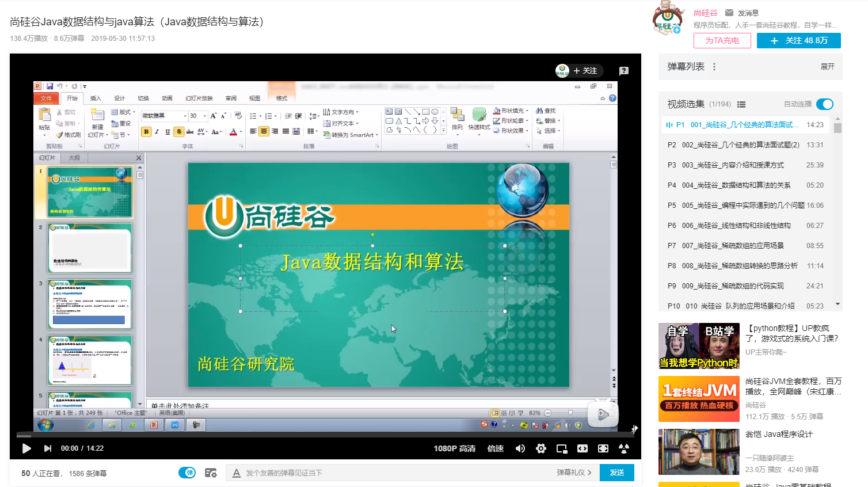Open the 文件 menu in PowerPoint
The image size is (868, 487).
tap(46, 98)
